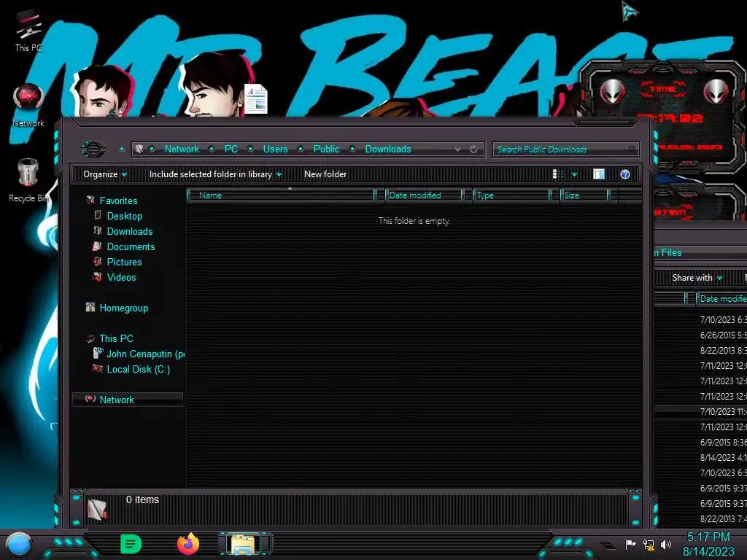Select the document file icon on the desktop

(256, 98)
